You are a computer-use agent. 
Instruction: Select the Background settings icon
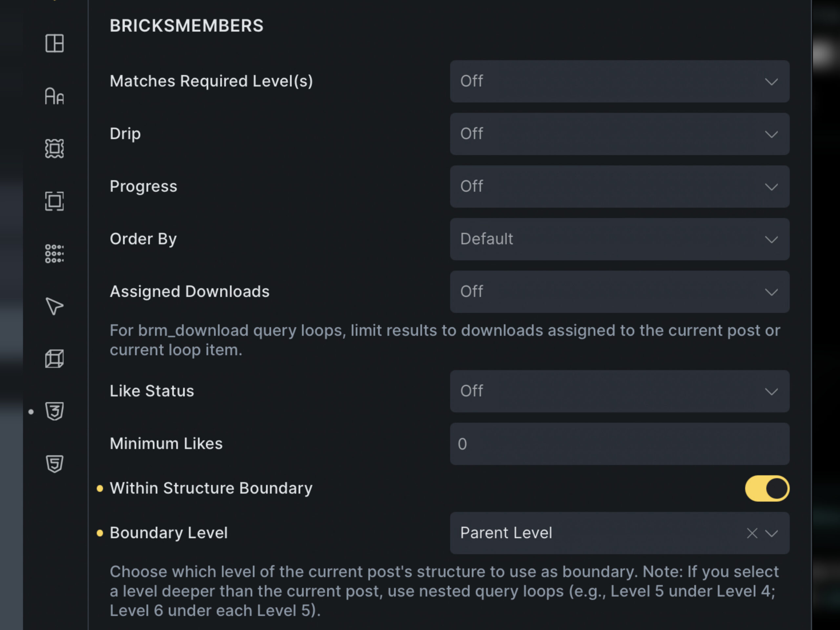coord(54,149)
